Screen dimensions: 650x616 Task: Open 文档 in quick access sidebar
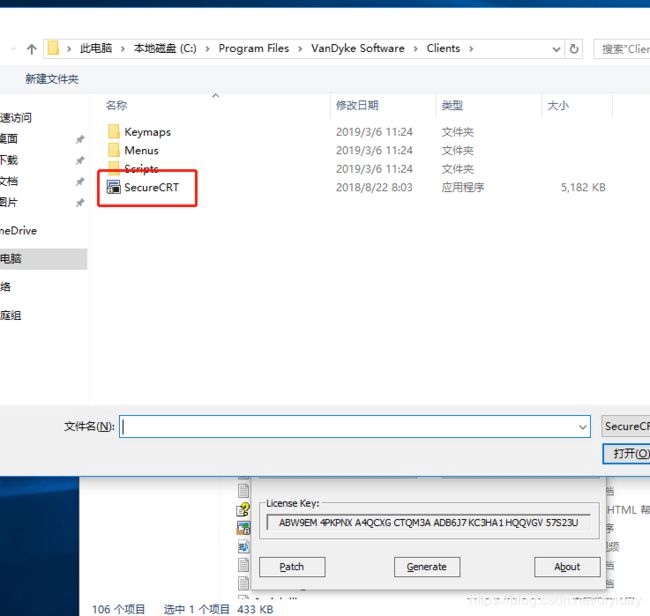(x=9, y=181)
